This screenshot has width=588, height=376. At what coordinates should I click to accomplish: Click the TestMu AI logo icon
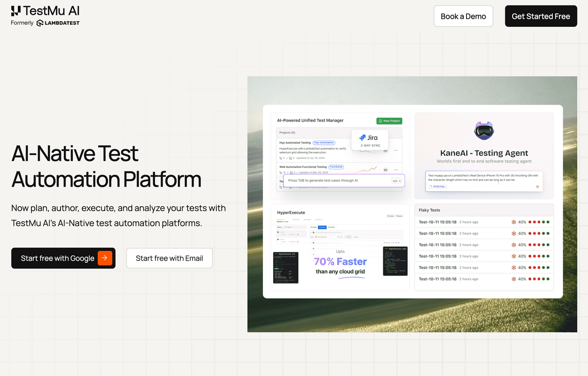pyautogui.click(x=16, y=11)
